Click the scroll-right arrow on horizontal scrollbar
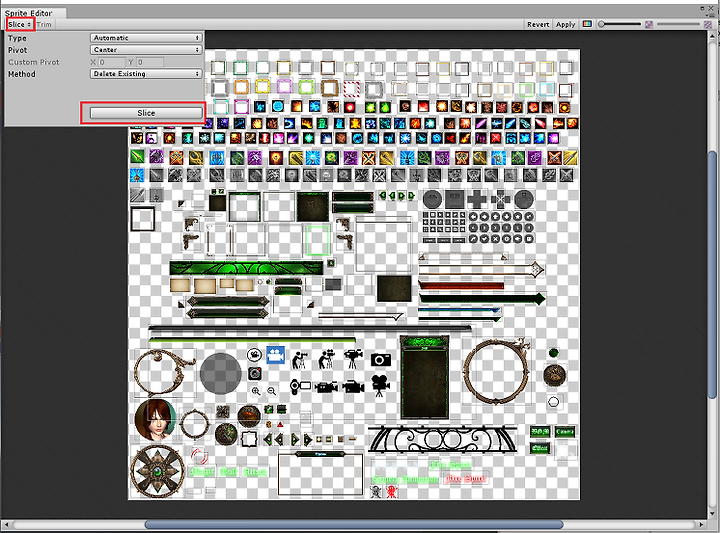720x533 pixels. (701, 524)
